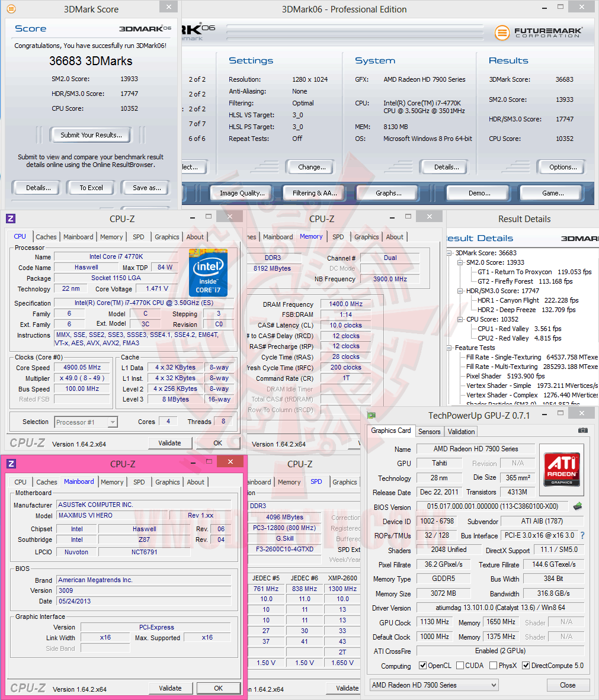Viewport: 599px width, 700px height.
Task: Click the GPU-Z title bar icon
Action: [x=371, y=416]
